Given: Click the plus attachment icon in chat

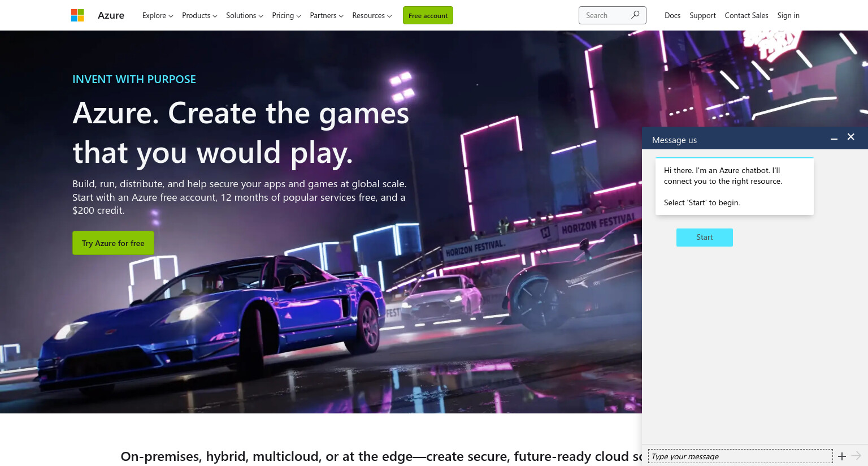Looking at the screenshot, I should tap(842, 456).
